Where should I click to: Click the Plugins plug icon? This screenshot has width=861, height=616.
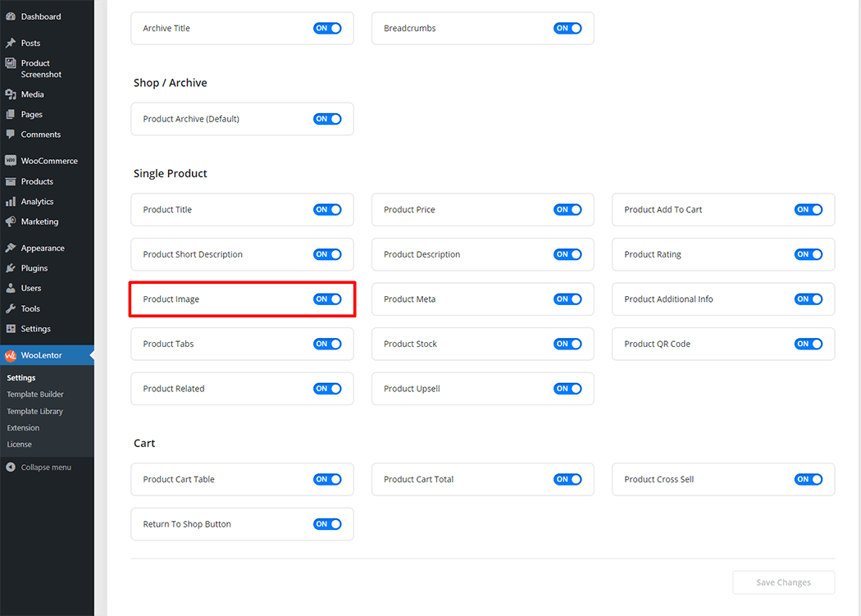[x=11, y=268]
